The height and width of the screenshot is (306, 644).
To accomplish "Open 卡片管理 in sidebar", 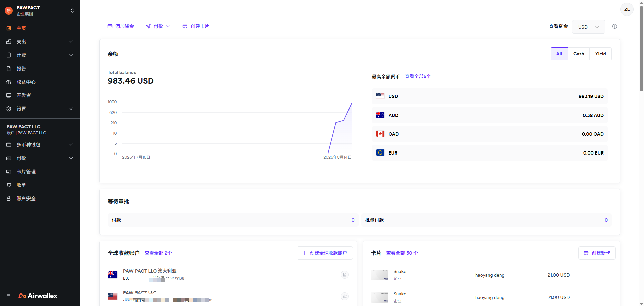I will point(26,172).
